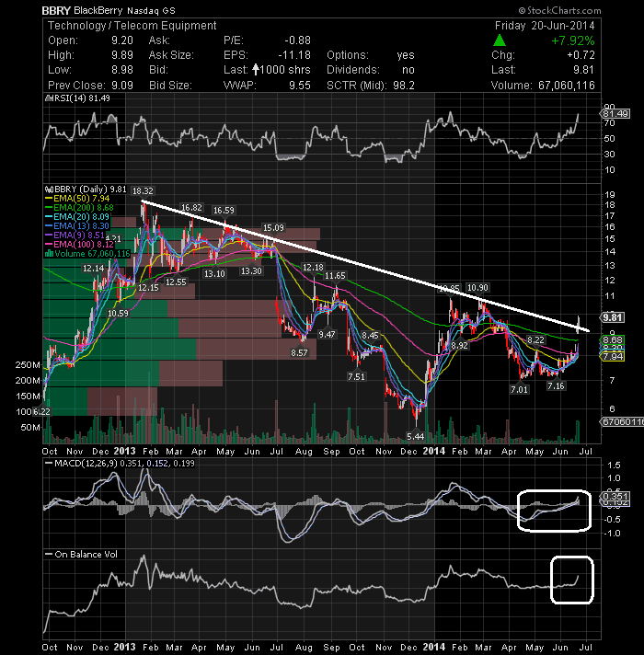
Task: Click the BBRY ticker symbol in the header
Action: [56, 10]
